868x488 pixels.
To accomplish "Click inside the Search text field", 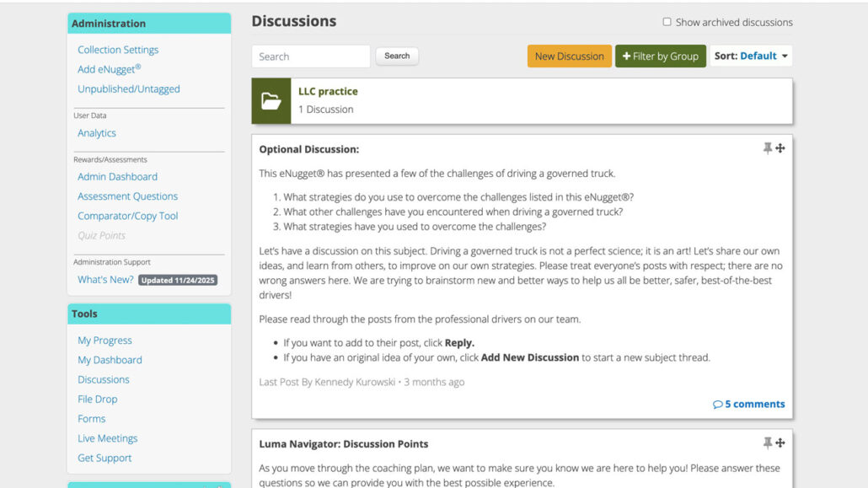I will [x=310, y=56].
